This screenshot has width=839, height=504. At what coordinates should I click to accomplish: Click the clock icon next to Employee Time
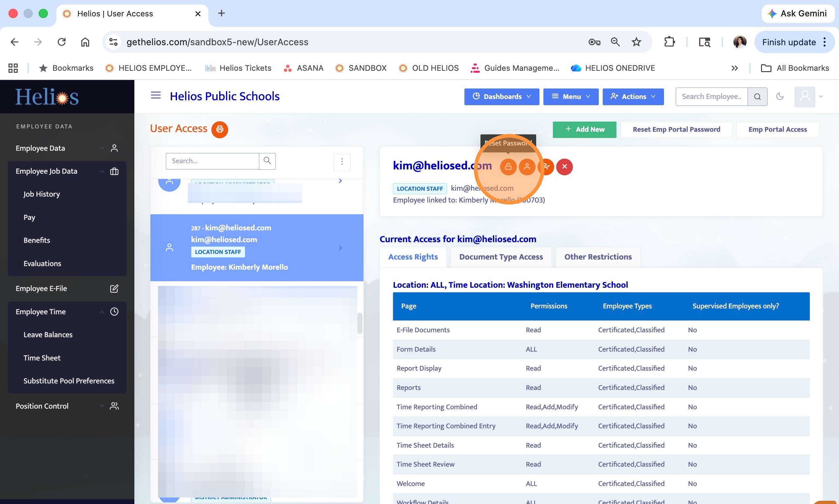114,312
